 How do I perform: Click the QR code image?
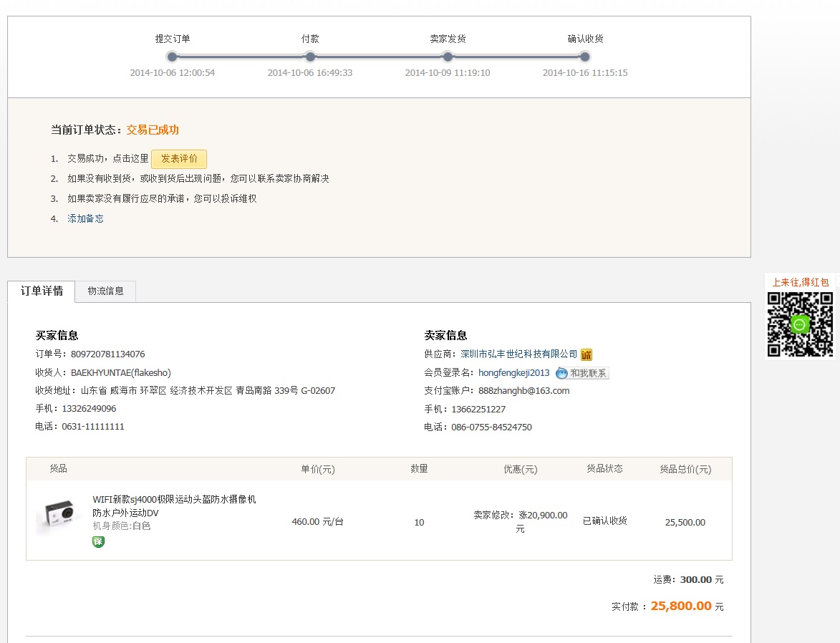click(x=800, y=324)
